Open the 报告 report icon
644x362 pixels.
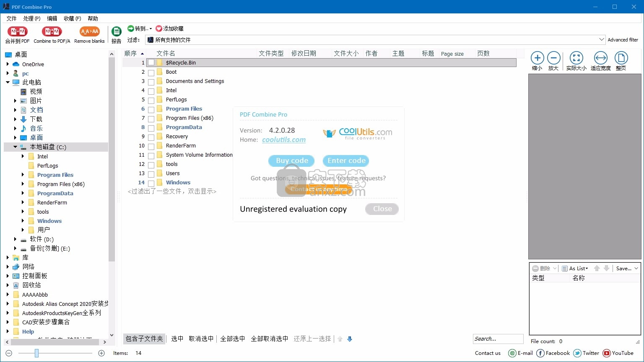(x=116, y=31)
